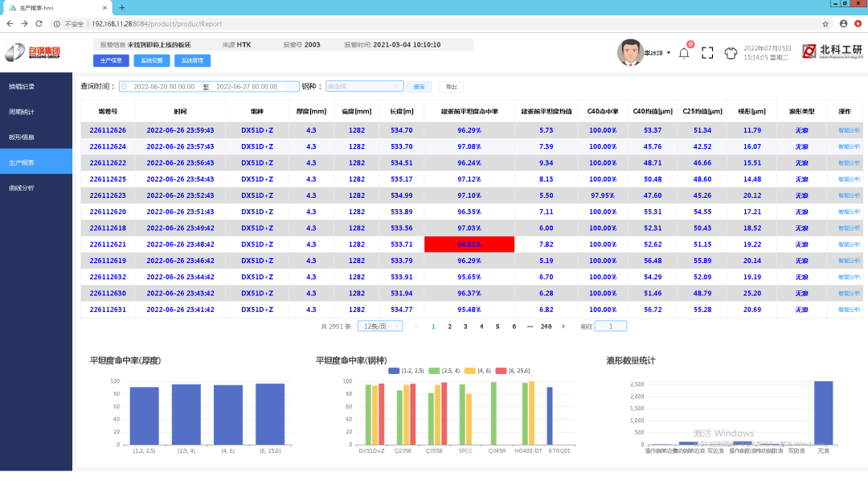Click the 导出 export button
Viewport: 868px width, 489px height.
451,86
